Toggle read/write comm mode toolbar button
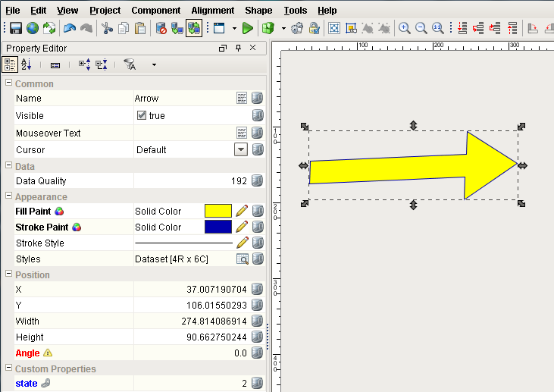Image resolution: width=554 pixels, height=392 pixels. coord(193,28)
